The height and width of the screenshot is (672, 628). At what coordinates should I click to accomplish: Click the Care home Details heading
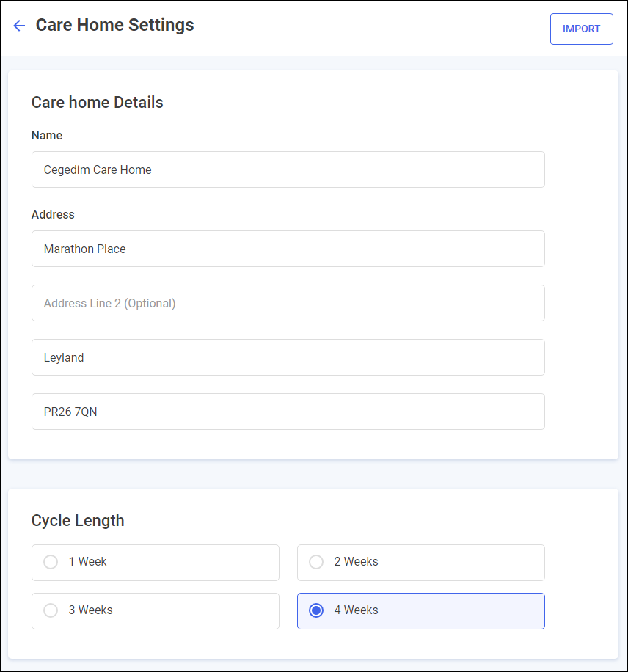(x=97, y=102)
